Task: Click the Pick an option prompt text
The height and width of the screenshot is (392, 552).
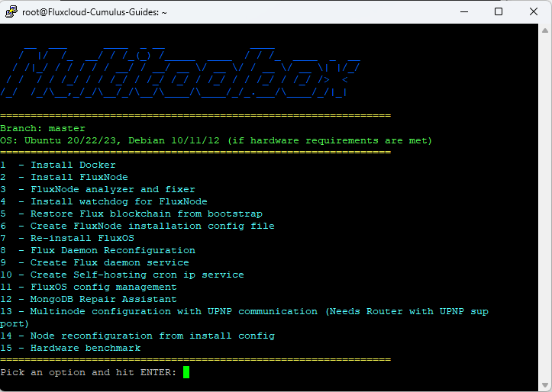Action: point(89,372)
